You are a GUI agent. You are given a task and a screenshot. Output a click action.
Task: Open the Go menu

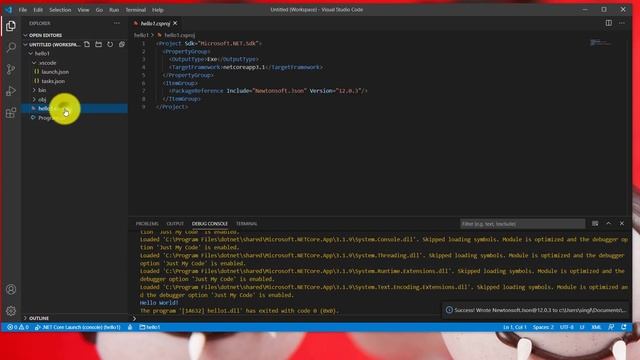point(99,10)
